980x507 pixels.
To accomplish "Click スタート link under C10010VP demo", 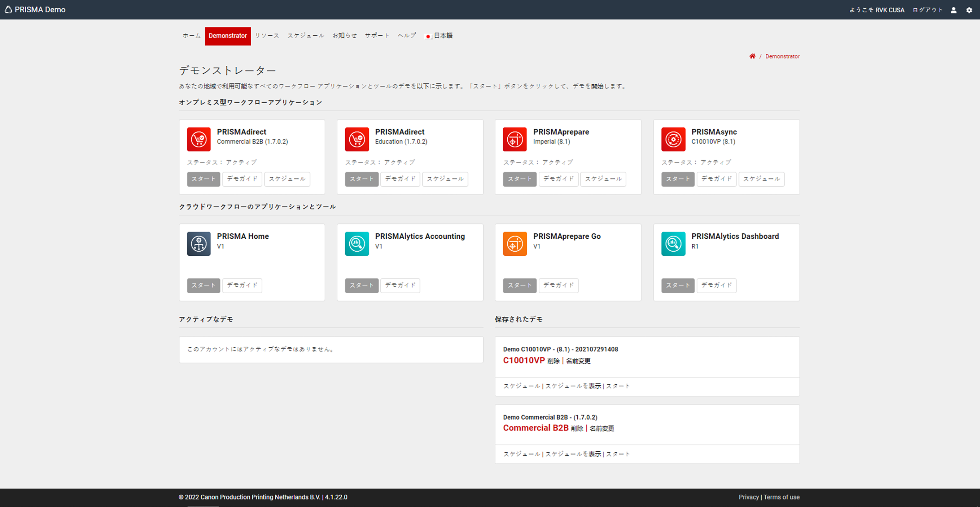I will [618, 386].
